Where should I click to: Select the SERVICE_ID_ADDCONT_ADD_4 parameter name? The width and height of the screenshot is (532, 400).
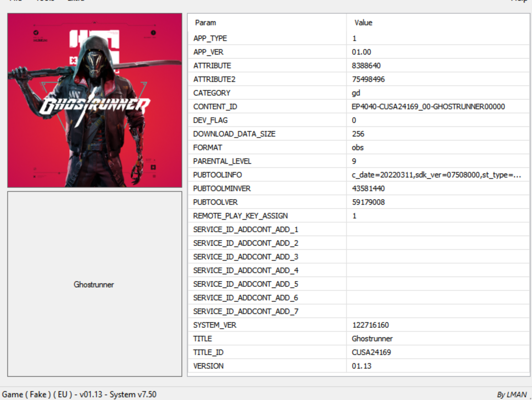(246, 270)
